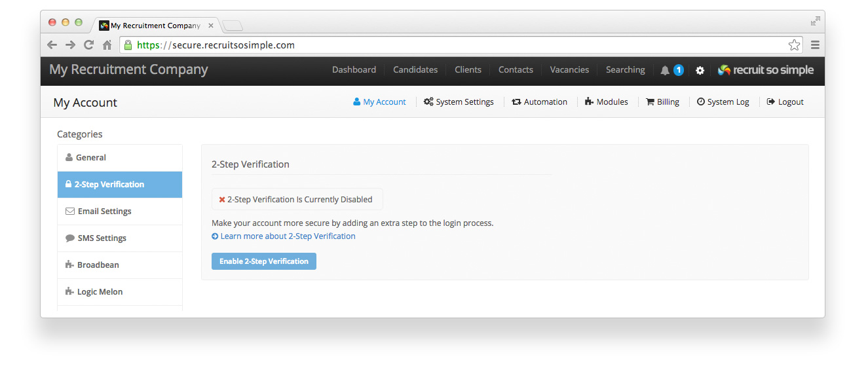Viewport: 868px width, 368px height.
Task: Click Logout
Action: 785,101
